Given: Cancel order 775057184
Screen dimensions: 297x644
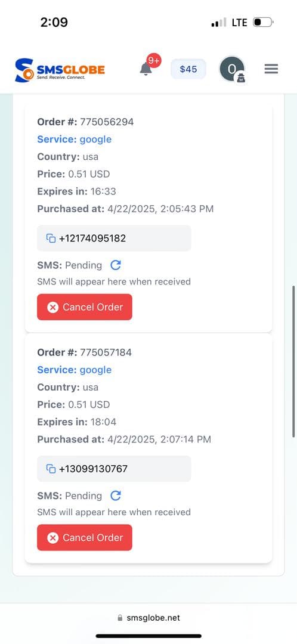Looking at the screenshot, I should pos(85,537).
